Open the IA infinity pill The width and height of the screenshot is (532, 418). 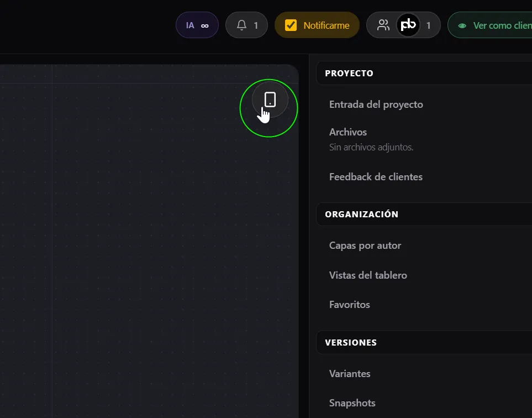pos(197,25)
